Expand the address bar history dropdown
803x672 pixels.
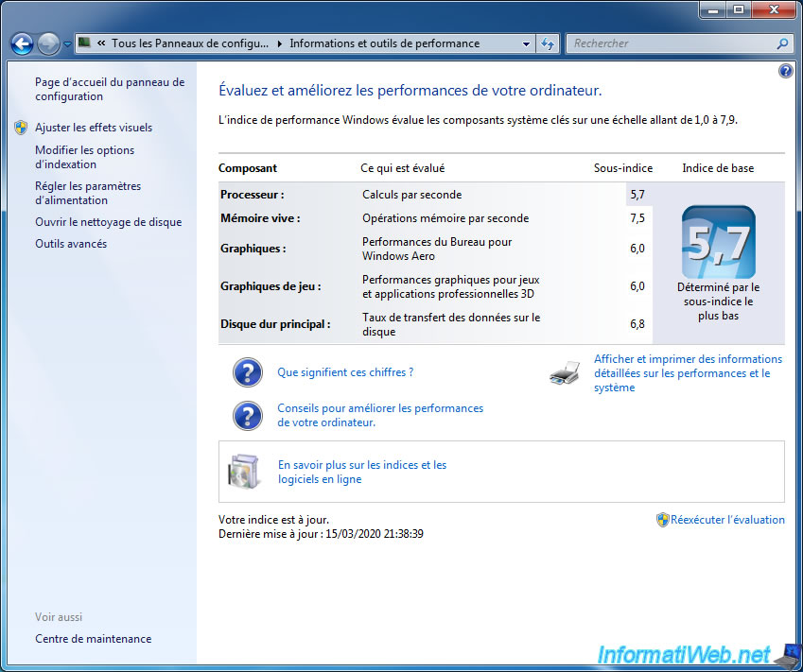(x=527, y=43)
